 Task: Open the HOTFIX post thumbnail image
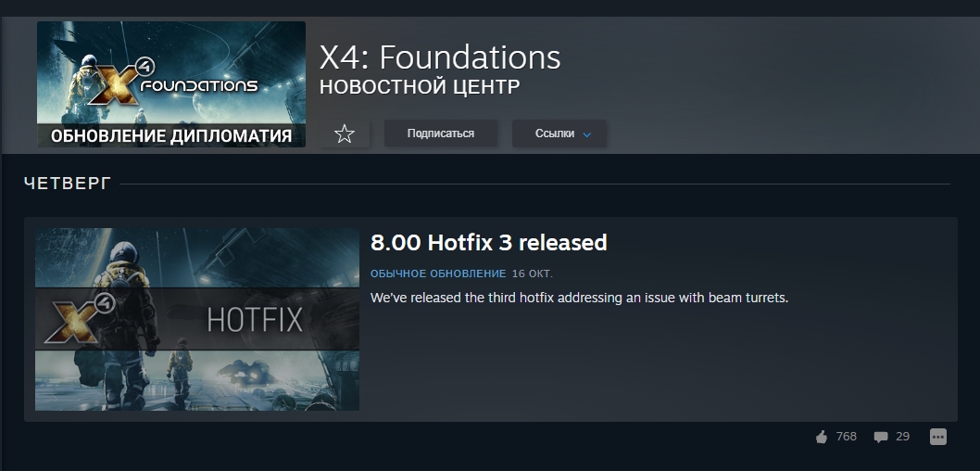(x=197, y=319)
